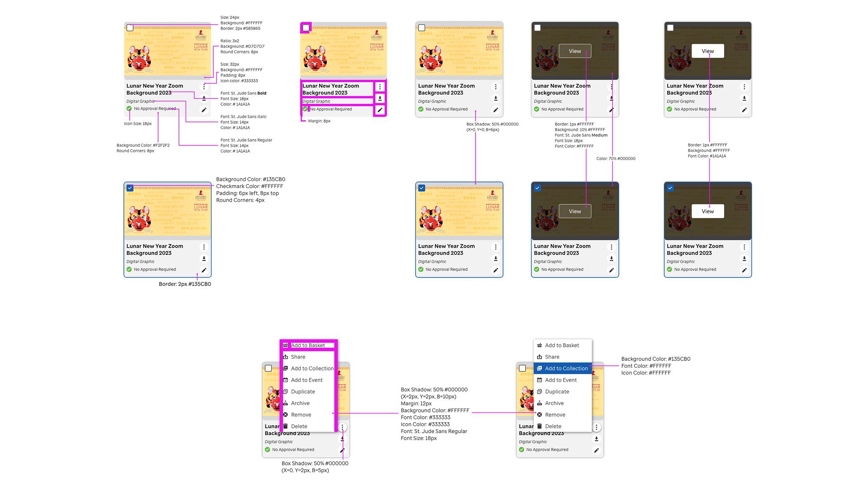868x488 pixels.
Task: Click Archive icon in the magenta-outlined menu
Action: coord(286,403)
